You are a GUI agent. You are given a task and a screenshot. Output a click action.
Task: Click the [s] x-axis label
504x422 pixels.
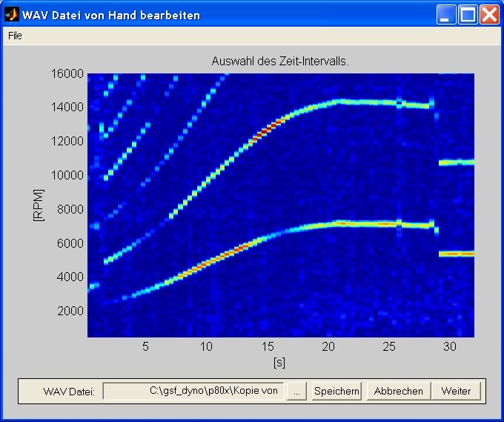(279, 363)
